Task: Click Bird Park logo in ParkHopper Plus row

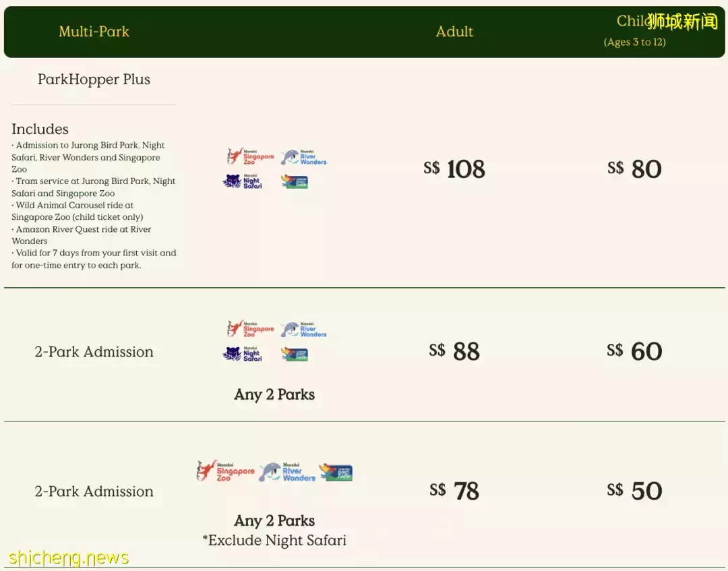Action: 294,181
